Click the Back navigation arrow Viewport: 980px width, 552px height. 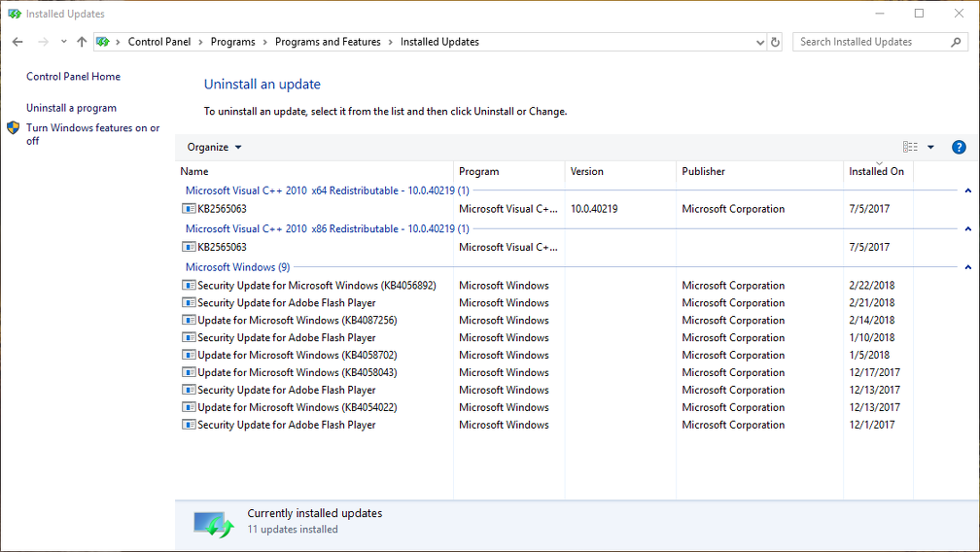point(17,42)
